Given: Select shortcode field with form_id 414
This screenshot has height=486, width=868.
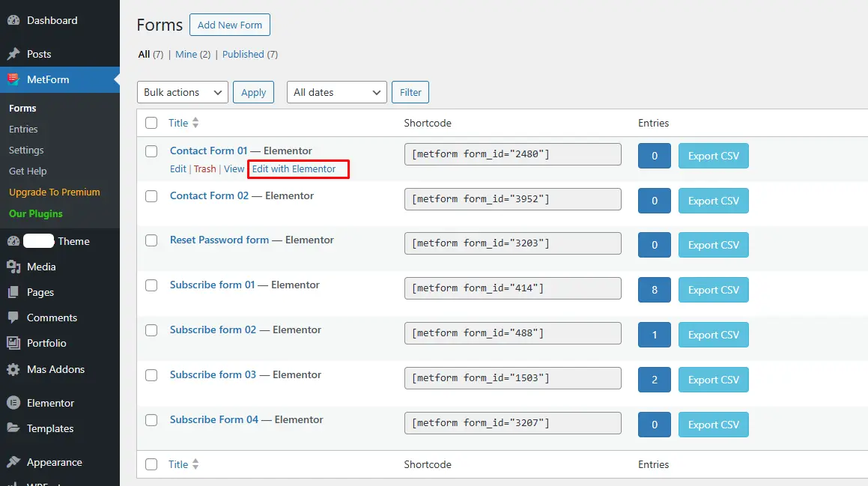Looking at the screenshot, I should (512, 288).
